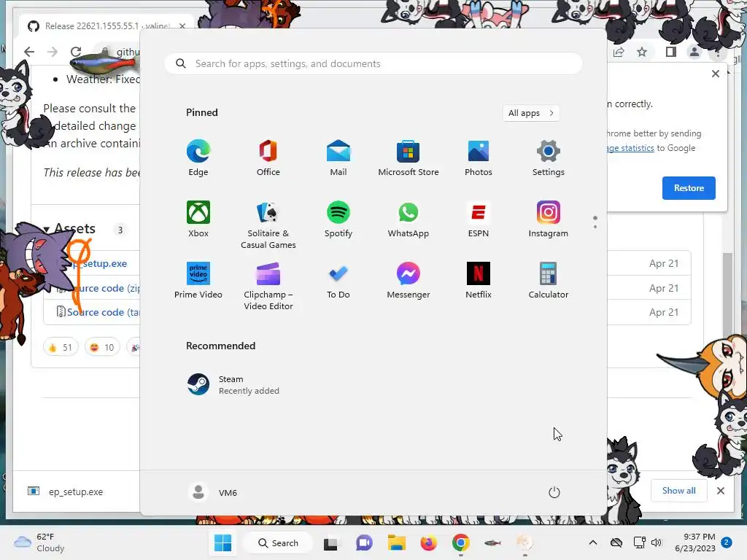This screenshot has width=747, height=560.
Task: Reload the GitHub page in Chrome
Action: (76, 52)
